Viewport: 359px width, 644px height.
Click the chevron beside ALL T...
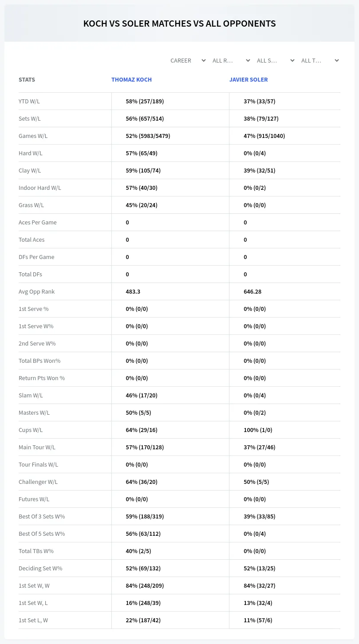[x=337, y=60]
